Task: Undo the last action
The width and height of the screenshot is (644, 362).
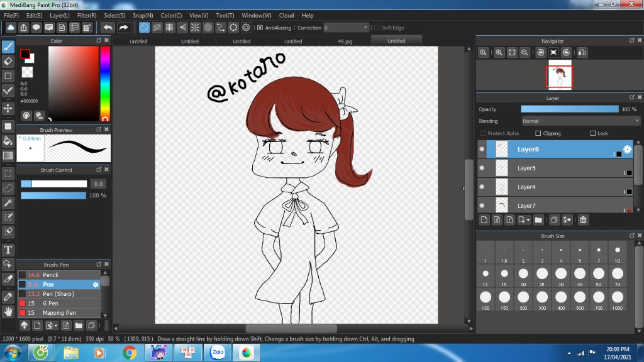Action: (x=108, y=28)
